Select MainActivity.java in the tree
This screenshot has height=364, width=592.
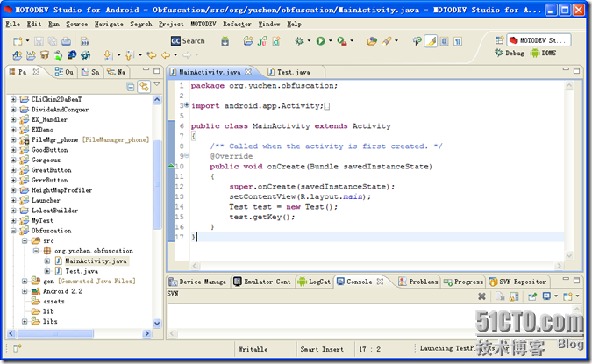pyautogui.click(x=96, y=261)
